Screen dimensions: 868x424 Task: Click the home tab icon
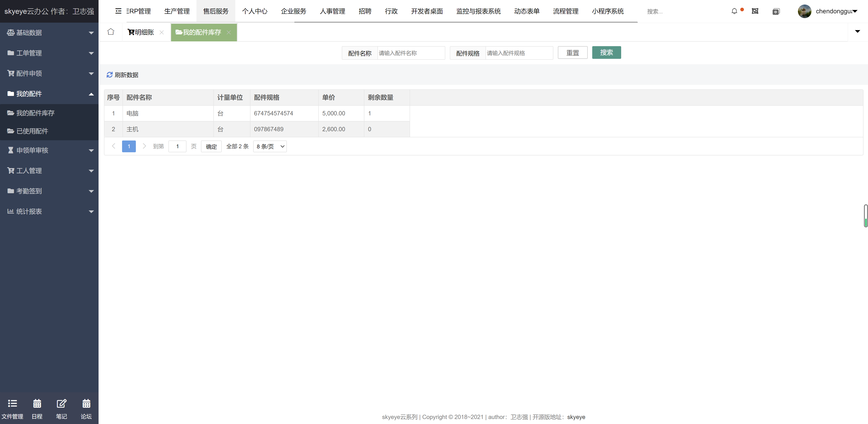click(111, 32)
